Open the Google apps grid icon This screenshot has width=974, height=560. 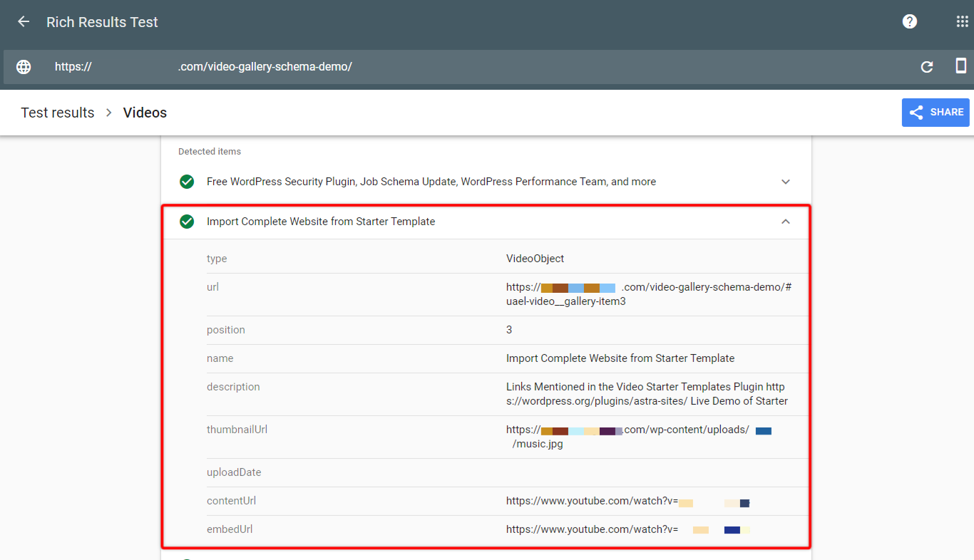[962, 21]
